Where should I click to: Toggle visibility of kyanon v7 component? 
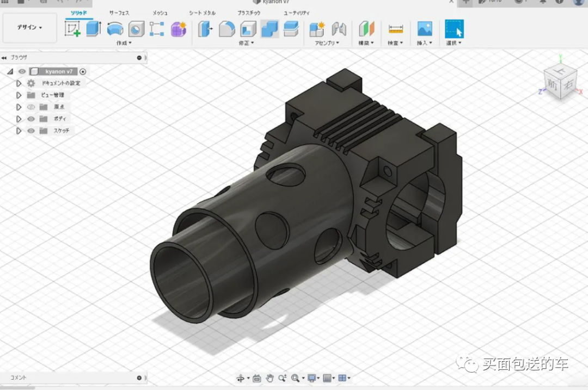(x=22, y=71)
